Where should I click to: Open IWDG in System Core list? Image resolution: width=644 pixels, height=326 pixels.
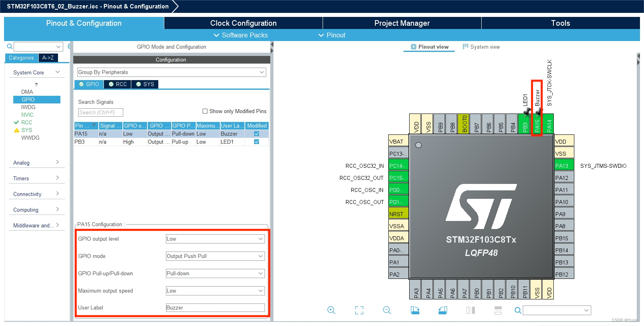point(28,107)
